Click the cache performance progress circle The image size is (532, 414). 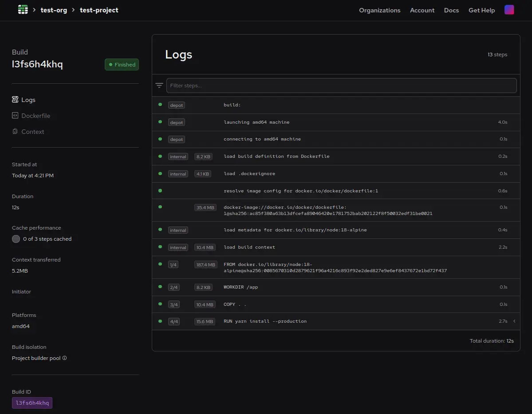16,239
